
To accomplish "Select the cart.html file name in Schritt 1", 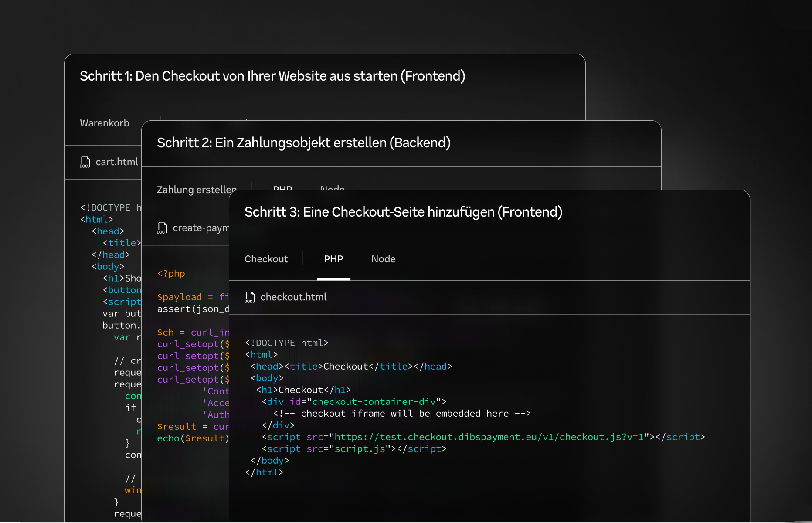I will pyautogui.click(x=117, y=162).
